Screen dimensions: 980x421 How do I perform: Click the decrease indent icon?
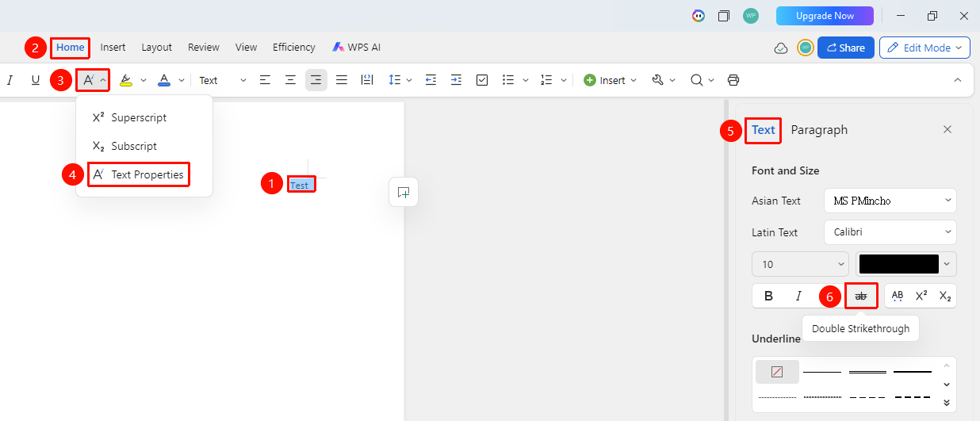(431, 80)
